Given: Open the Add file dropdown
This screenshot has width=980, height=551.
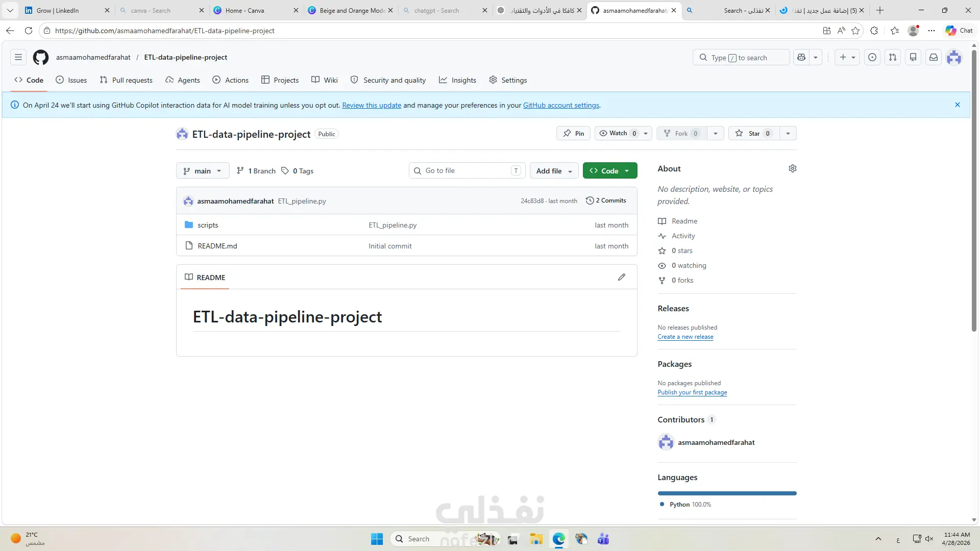Looking at the screenshot, I should 554,170.
